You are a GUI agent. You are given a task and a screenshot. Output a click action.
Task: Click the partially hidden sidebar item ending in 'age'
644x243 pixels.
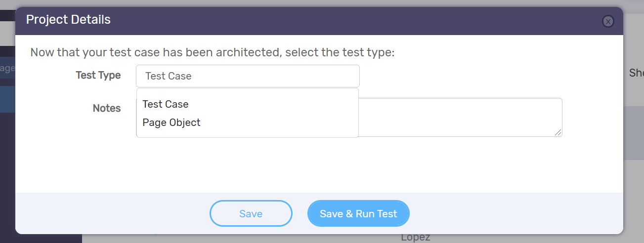7,68
